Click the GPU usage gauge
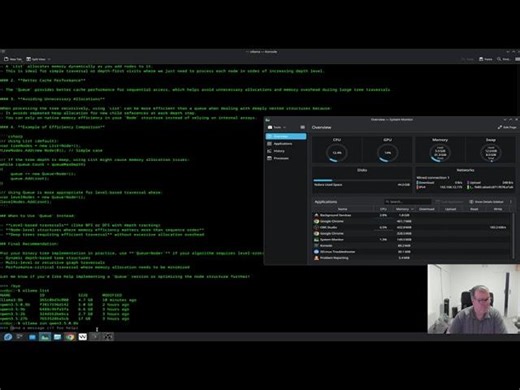The width and height of the screenshot is (520, 390). pos(387,153)
